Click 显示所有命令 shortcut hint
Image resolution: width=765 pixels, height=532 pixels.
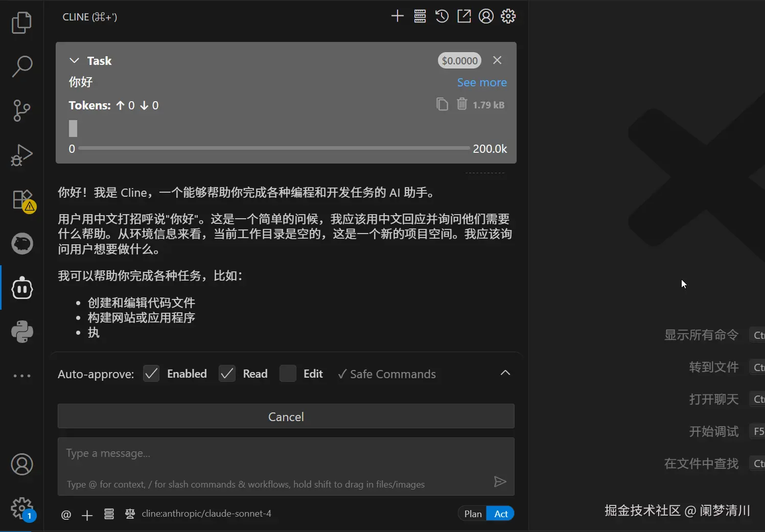tap(701, 335)
